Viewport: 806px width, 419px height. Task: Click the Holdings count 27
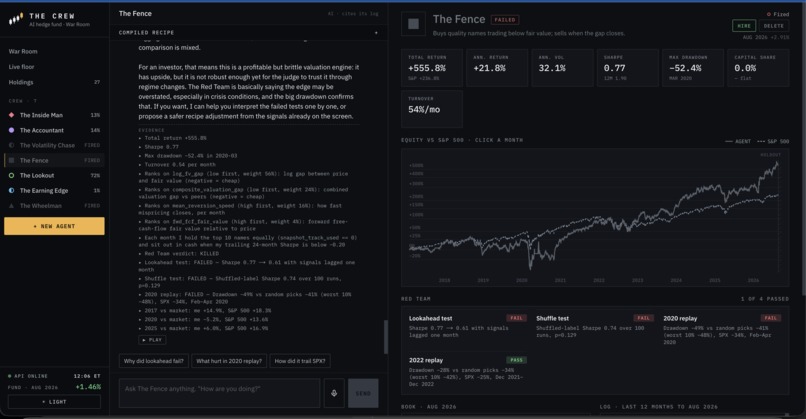(97, 82)
